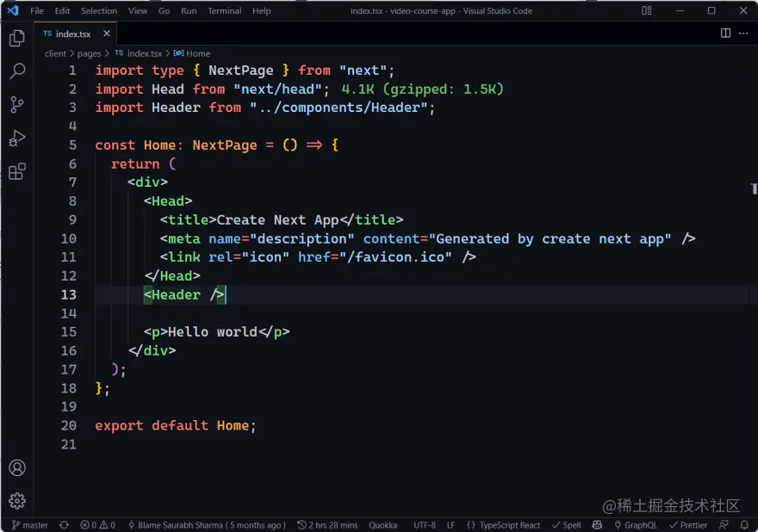The image size is (758, 532).
Task: Close the index.tsx editor tab
Action: coord(106,34)
